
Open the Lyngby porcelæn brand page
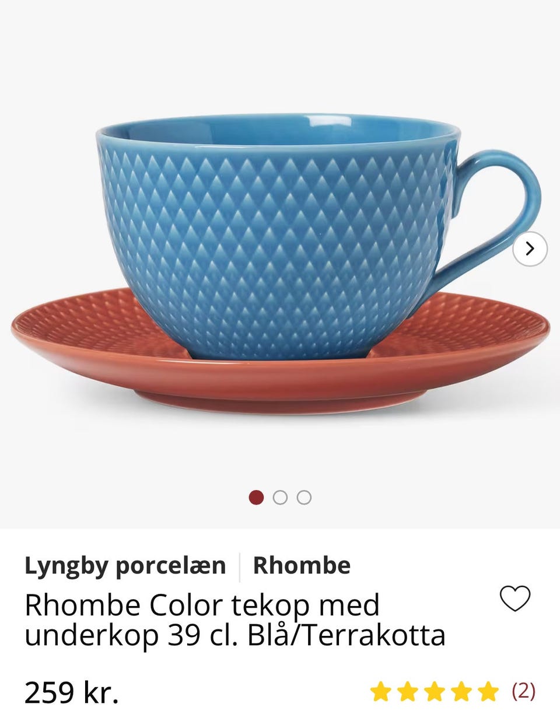click(x=125, y=566)
